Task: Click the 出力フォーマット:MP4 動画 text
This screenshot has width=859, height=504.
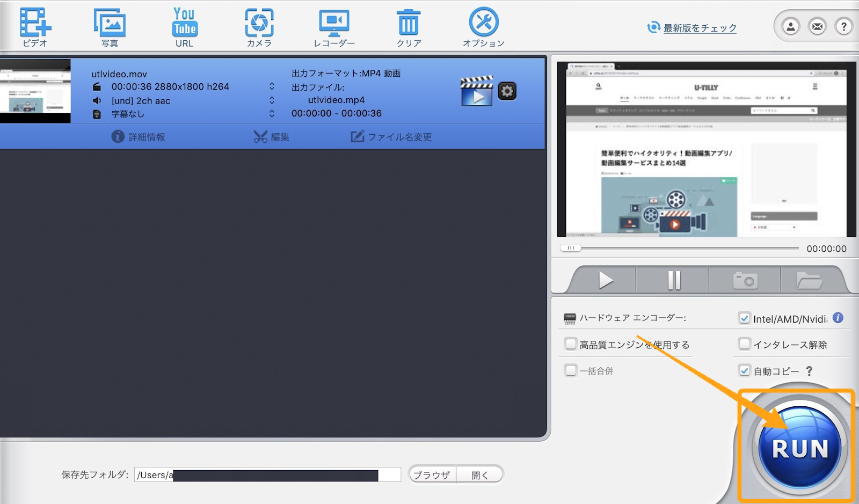Action: point(346,73)
